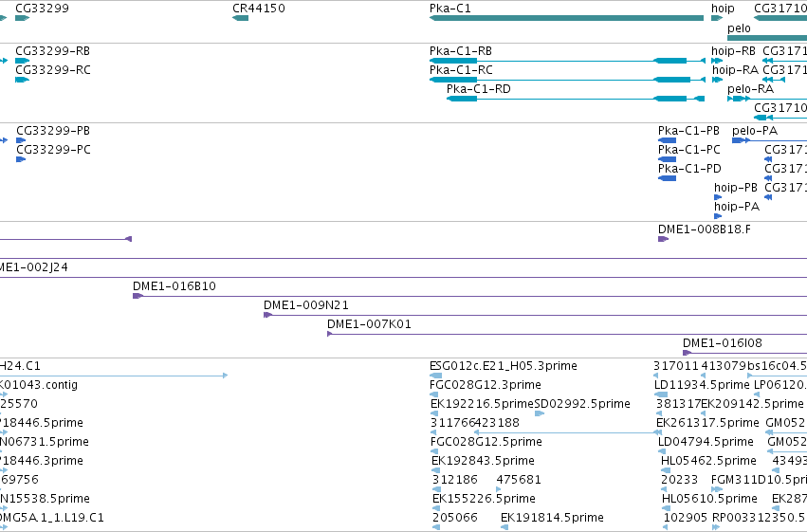This screenshot has width=807, height=532.
Task: Select clone DME1-016B10
Action: coord(470,297)
